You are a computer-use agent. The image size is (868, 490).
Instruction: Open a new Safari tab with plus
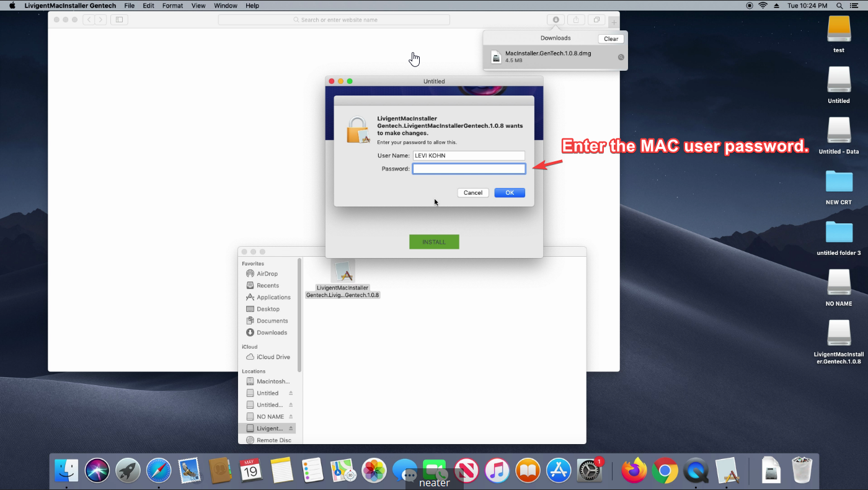(x=613, y=22)
